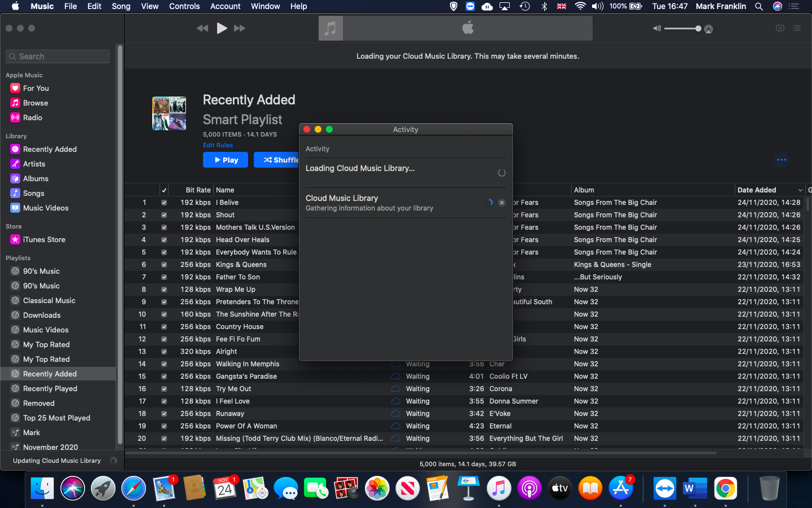Viewport: 812px width, 508px height.
Task: Open the Wi-Fi menu bar icon
Action: (x=580, y=6)
